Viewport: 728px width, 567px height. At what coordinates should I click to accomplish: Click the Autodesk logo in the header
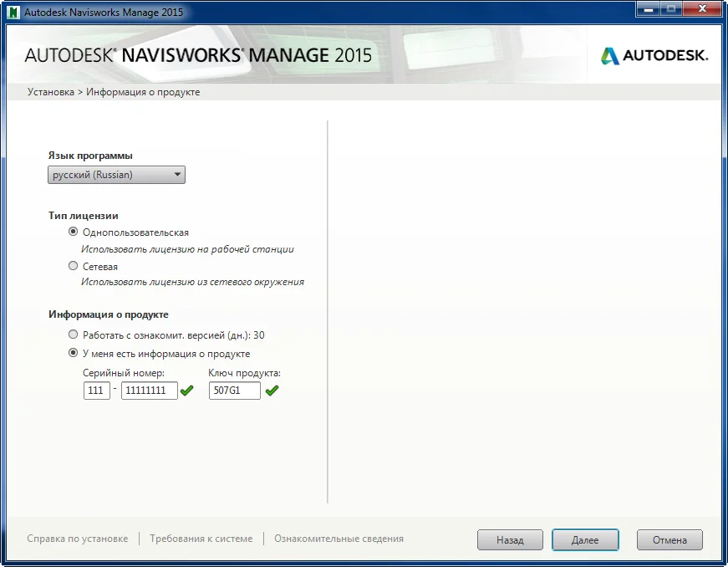654,56
